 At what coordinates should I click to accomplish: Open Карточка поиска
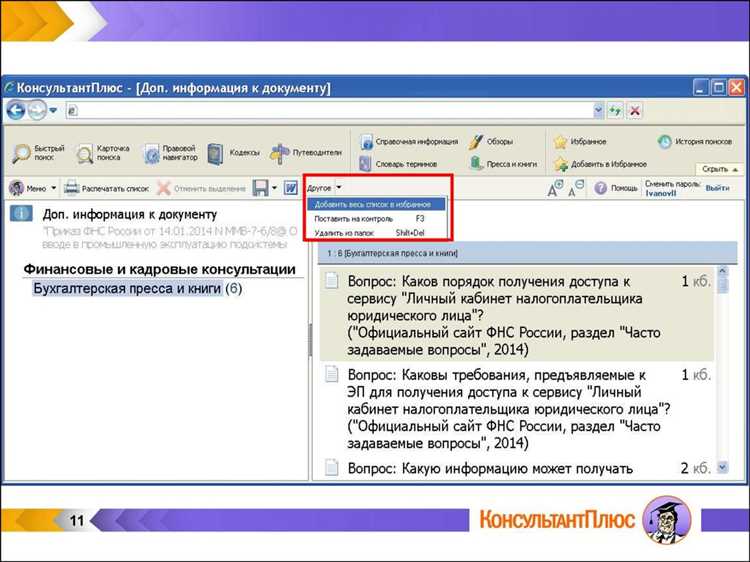103,153
